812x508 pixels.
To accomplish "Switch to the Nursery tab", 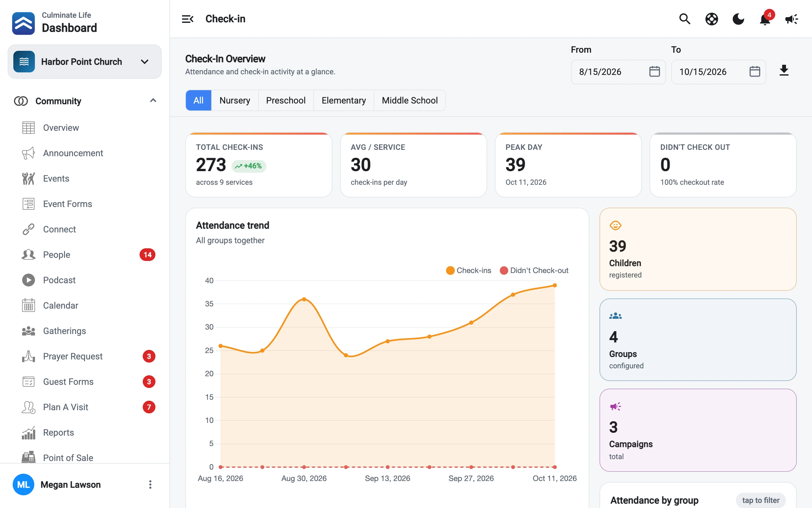I will (234, 100).
